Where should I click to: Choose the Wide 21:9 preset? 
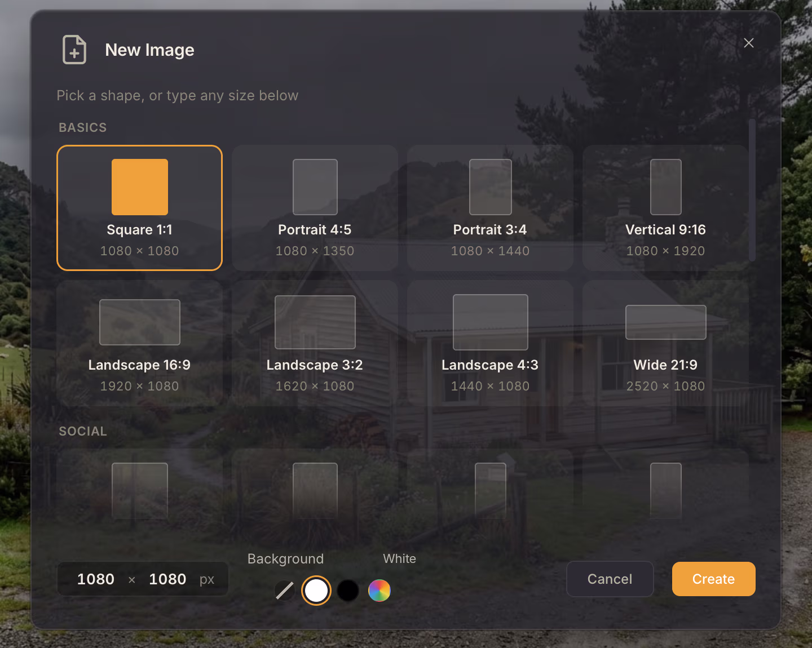665,343
